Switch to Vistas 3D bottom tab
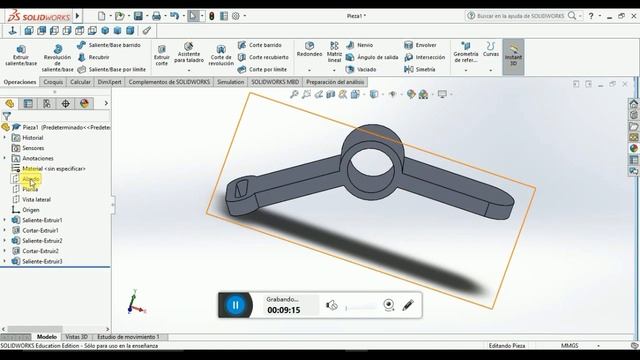 (76, 337)
